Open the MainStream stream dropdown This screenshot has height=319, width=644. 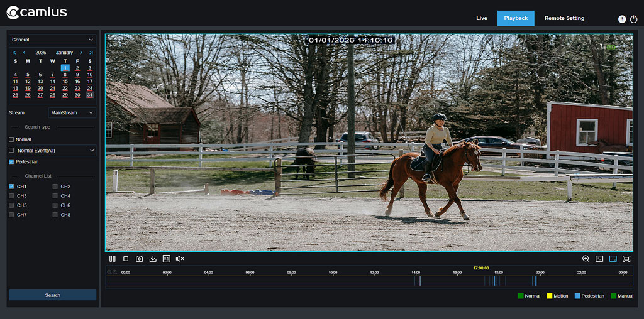tap(72, 112)
